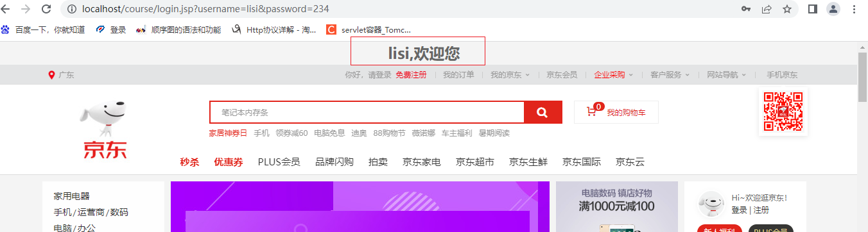Image resolution: width=868 pixels, height=232 pixels.
Task: Open the 秒杀 nav item
Action: 189,162
